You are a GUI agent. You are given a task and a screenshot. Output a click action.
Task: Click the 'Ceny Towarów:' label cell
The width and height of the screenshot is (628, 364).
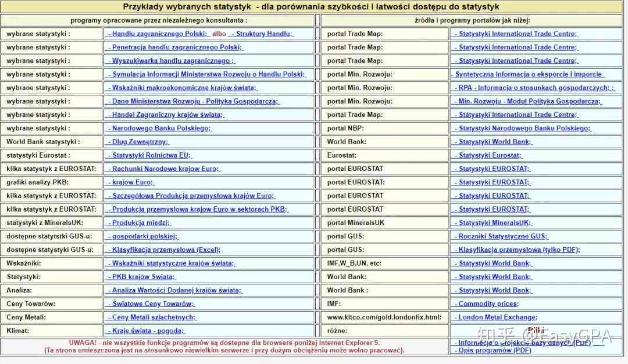tap(52, 304)
